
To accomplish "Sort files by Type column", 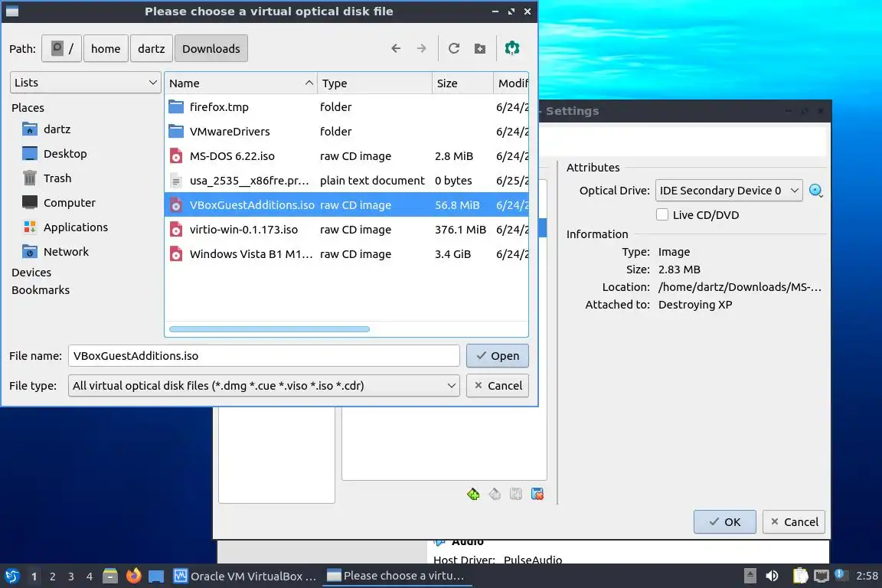I will click(x=374, y=83).
